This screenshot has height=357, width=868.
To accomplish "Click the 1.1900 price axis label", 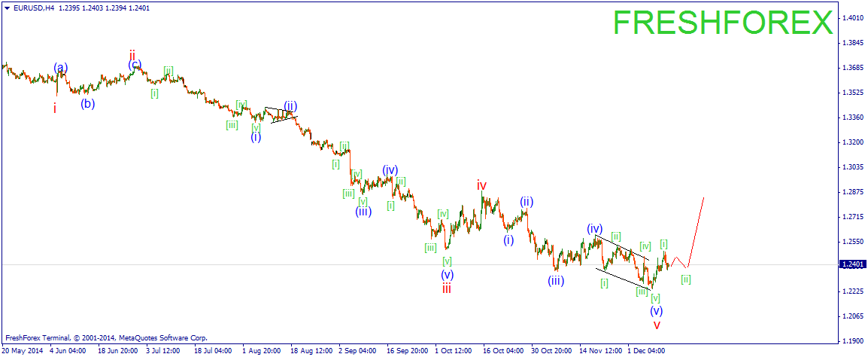I will (x=851, y=340).
